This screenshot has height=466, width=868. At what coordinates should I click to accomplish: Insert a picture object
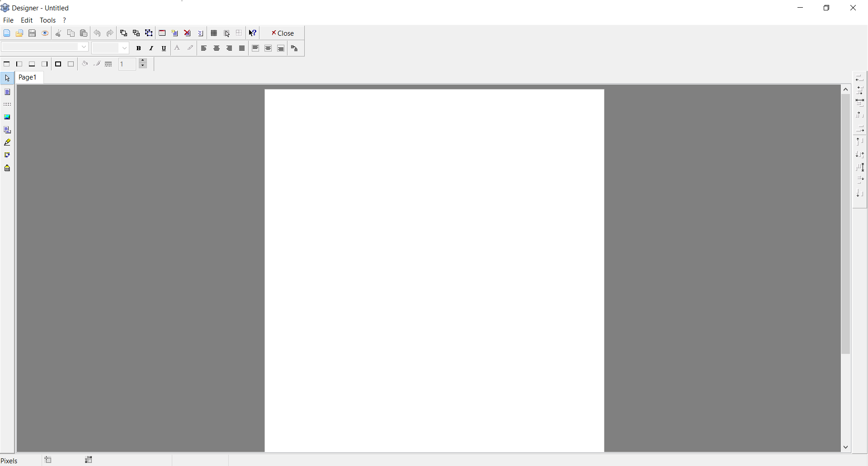[7, 117]
